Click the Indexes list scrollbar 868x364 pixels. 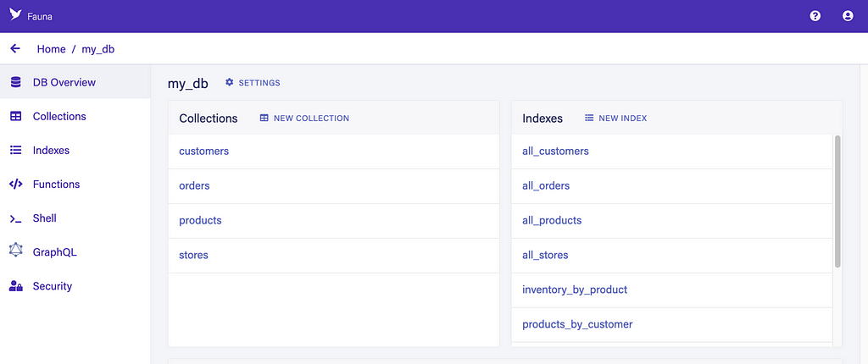coord(837,201)
